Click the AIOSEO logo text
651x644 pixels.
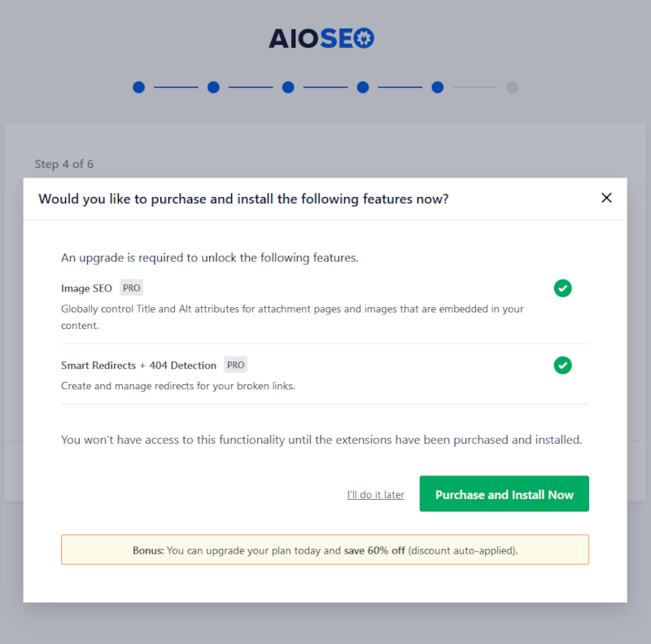click(321, 38)
